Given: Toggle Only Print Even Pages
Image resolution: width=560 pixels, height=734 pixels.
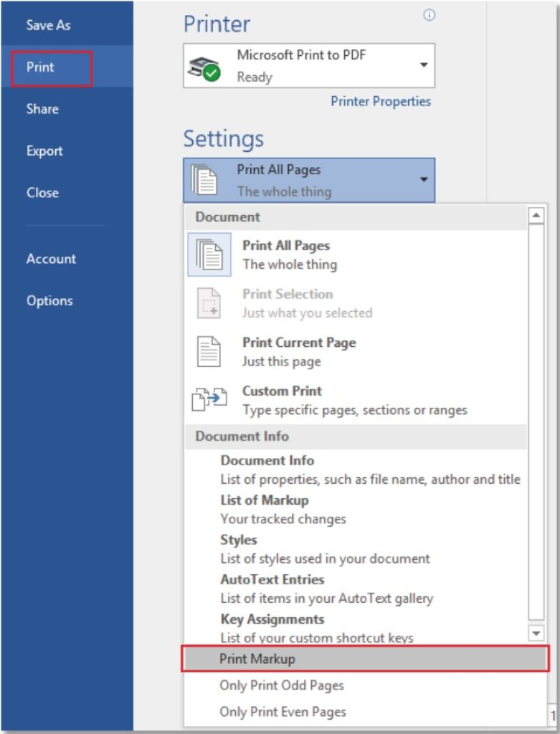Looking at the screenshot, I should pyautogui.click(x=287, y=712).
